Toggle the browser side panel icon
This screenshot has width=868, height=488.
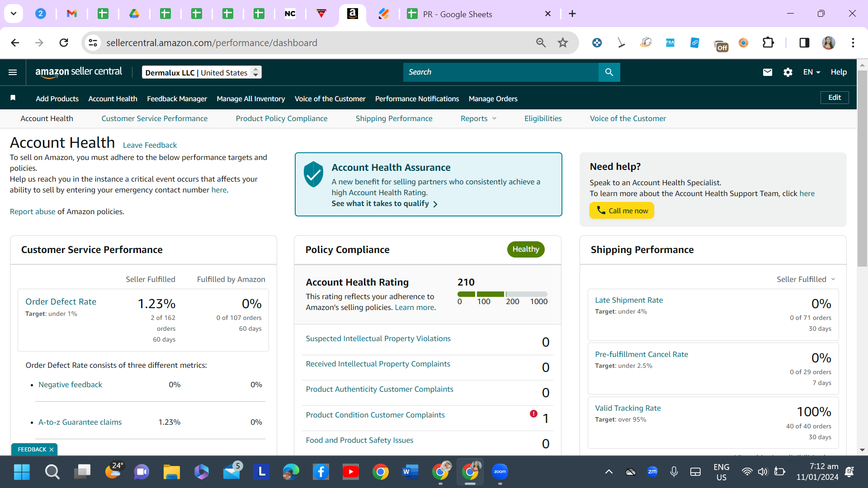(x=804, y=42)
